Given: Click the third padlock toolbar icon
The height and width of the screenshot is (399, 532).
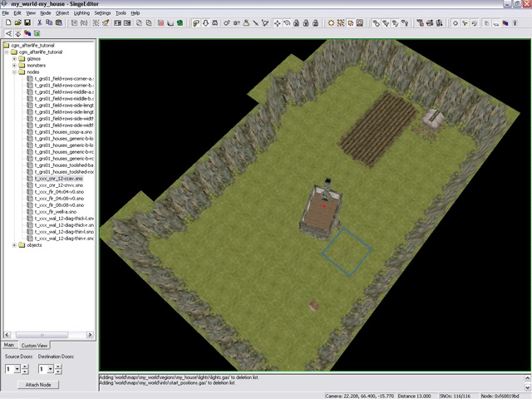Looking at the screenshot, I should [x=315, y=23].
